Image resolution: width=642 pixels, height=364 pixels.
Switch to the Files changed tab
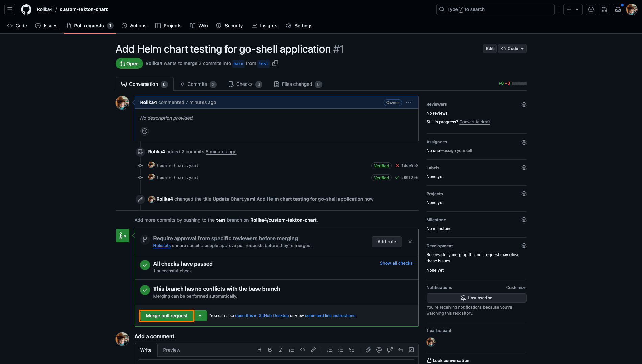coord(297,84)
